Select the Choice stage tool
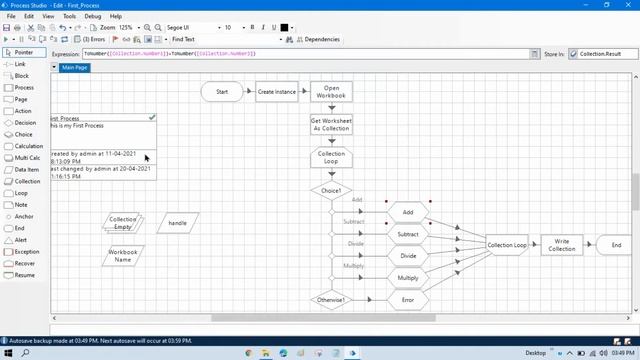Screen dimensions: 640x360 [18, 135]
